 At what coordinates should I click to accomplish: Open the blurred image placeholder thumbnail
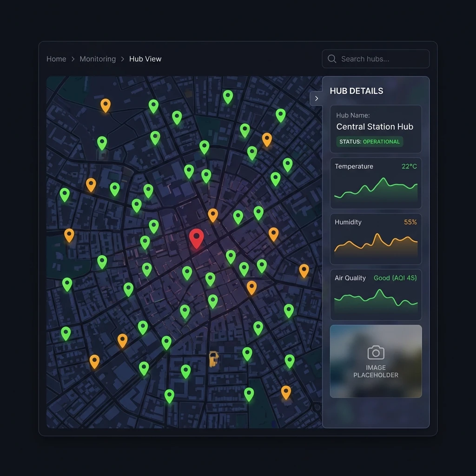coord(376,361)
